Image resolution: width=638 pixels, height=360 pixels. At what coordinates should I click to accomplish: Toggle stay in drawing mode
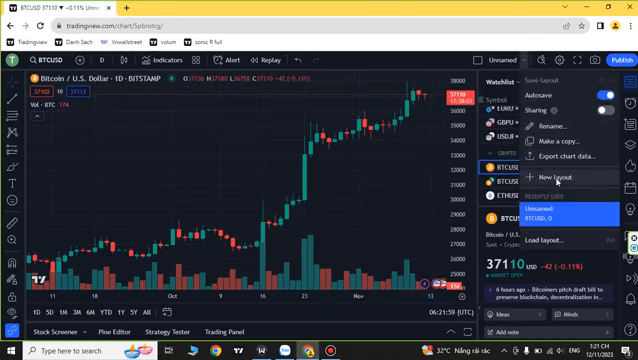(12, 279)
